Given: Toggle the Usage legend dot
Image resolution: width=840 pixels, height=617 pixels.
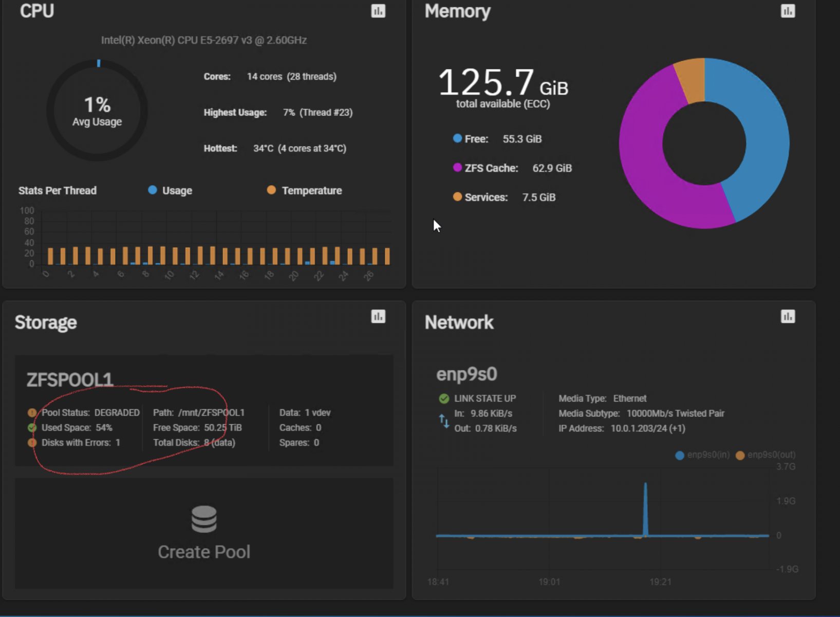Looking at the screenshot, I should coord(153,190).
